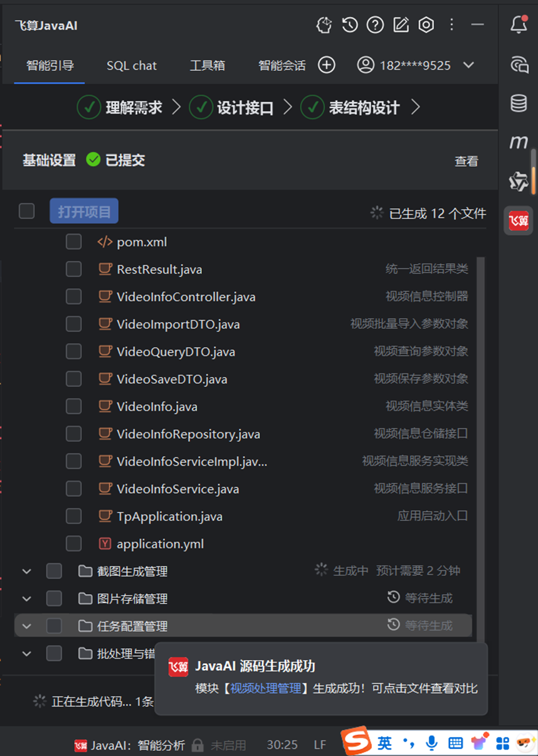This screenshot has width=538, height=756.
Task: Open the Database tool window icon
Action: pos(519,103)
